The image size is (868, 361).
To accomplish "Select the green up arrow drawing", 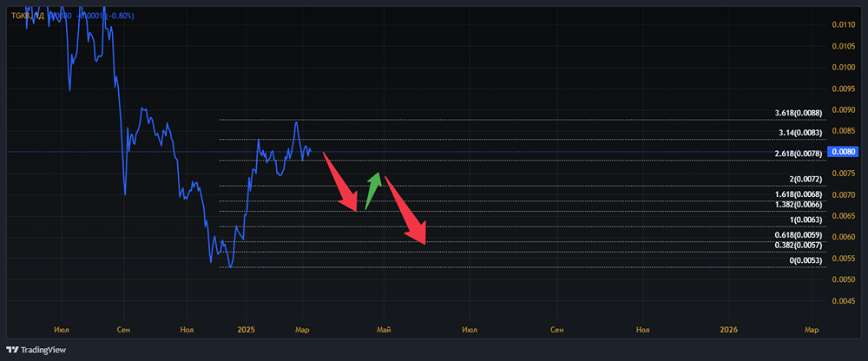I will pos(372,189).
